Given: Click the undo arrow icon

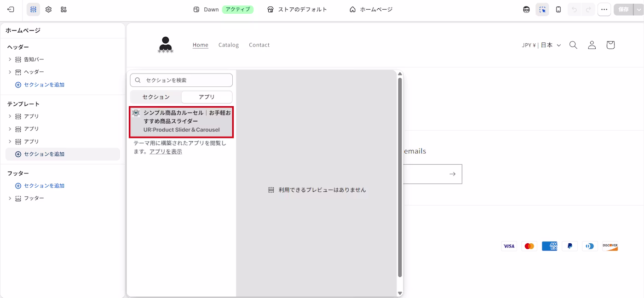Looking at the screenshot, I should pos(574,9).
